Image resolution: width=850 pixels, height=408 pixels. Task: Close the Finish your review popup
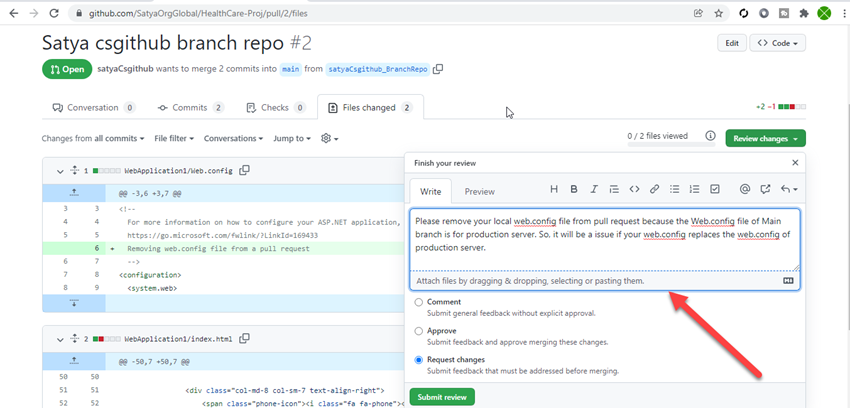(x=795, y=163)
